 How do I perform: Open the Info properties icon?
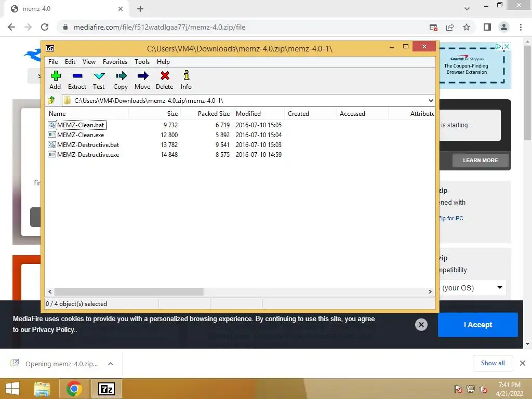tap(187, 75)
